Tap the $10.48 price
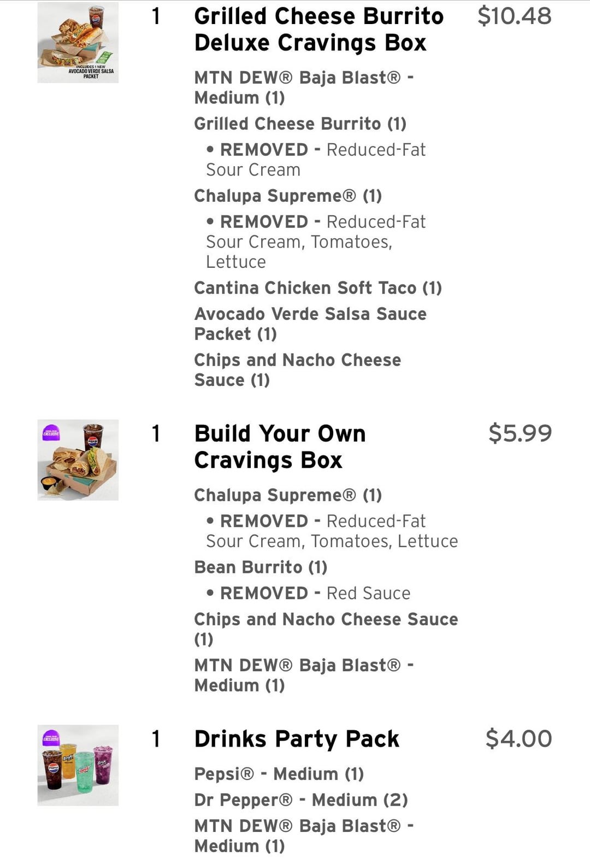Viewport: 590px width, 868px height. [x=514, y=16]
